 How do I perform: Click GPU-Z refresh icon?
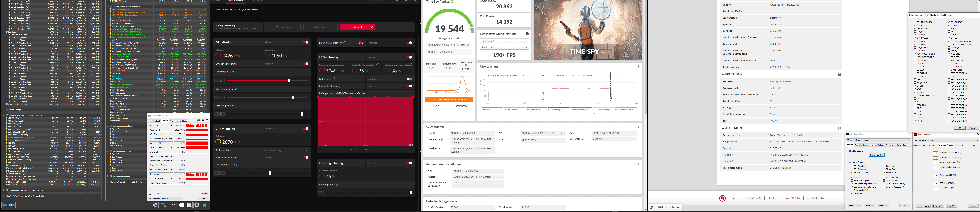[203, 120]
